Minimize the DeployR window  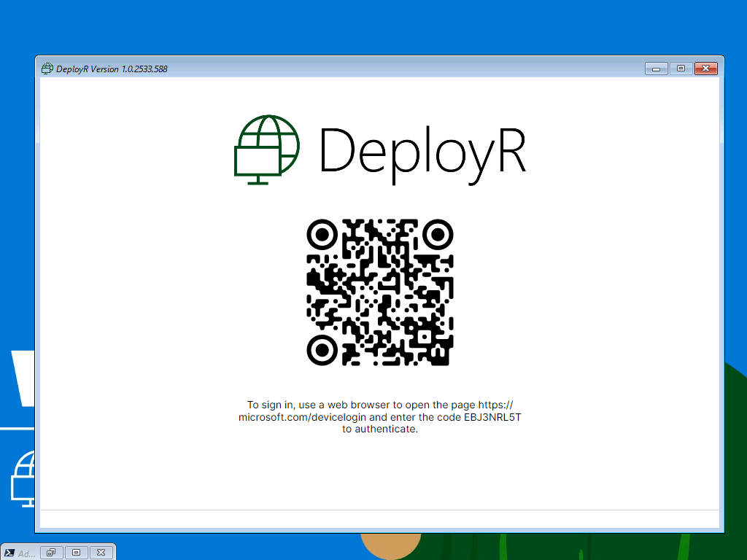click(x=656, y=69)
